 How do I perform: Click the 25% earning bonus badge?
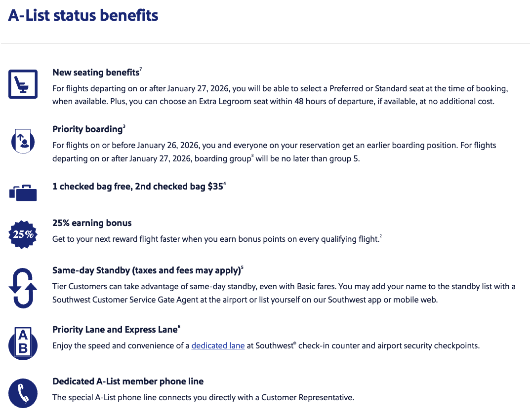click(x=23, y=234)
